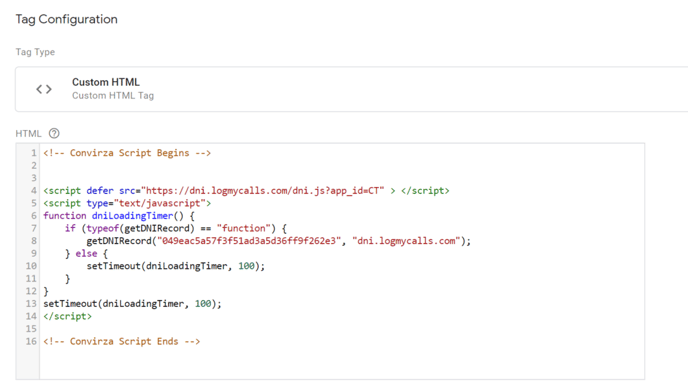This screenshot has height=384, width=688.
Task: Click typeof keyword on line 7
Action: point(103,228)
